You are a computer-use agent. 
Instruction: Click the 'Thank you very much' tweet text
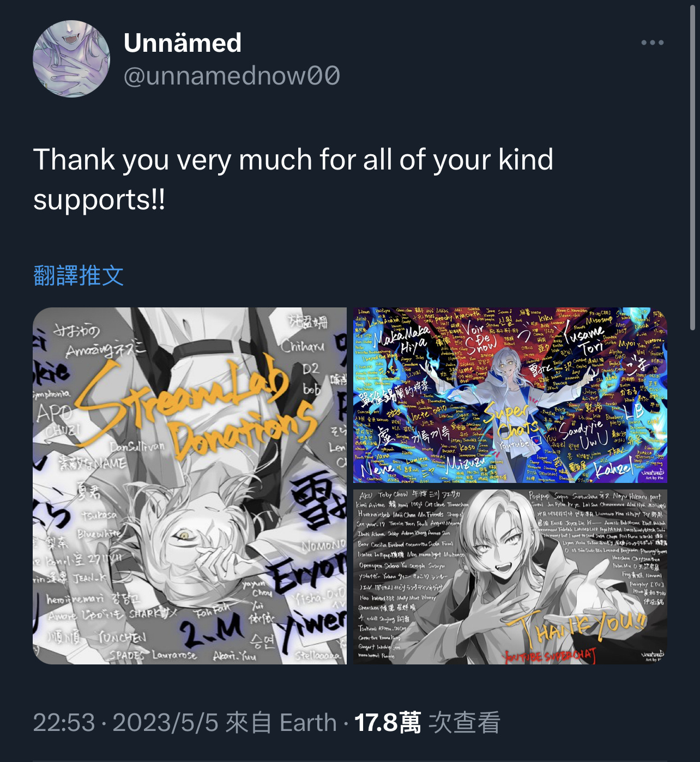pyautogui.click(x=293, y=160)
